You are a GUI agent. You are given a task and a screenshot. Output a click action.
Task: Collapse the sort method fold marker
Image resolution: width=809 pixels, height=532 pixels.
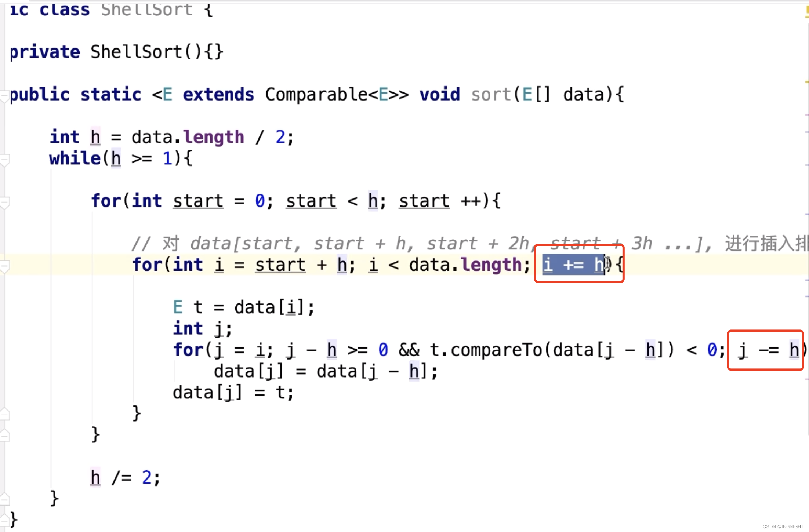pyautogui.click(x=4, y=97)
